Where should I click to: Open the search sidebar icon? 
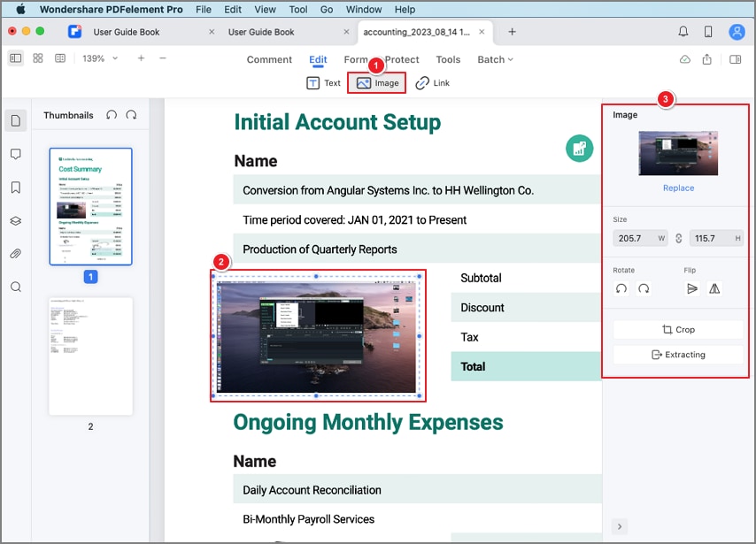click(15, 287)
